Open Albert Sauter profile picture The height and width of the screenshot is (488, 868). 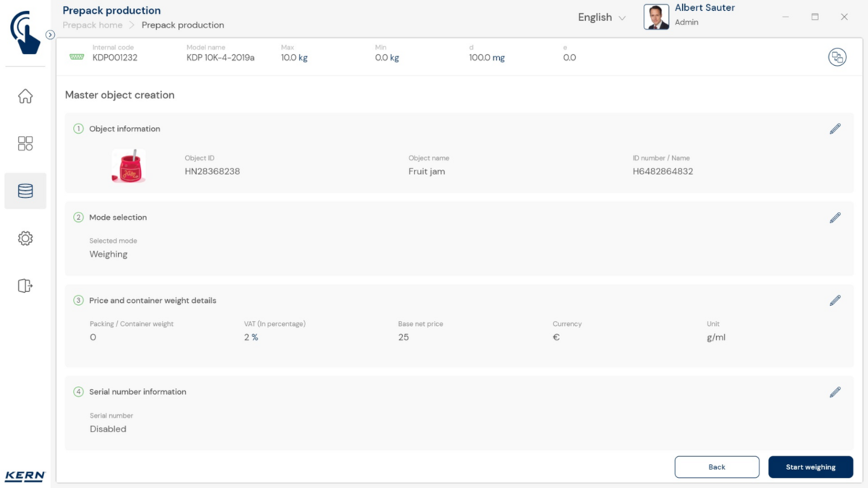point(656,17)
